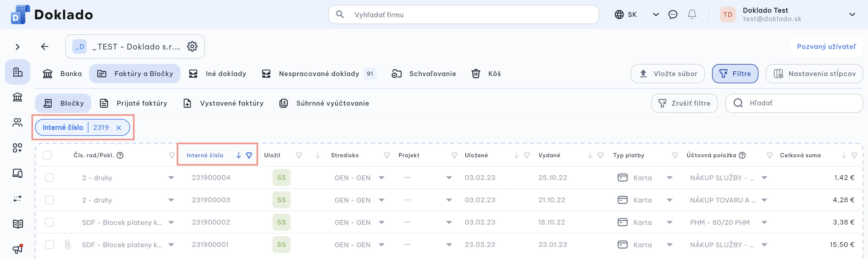The image size is (868, 259).
Task: Click the Doklado logo
Action: 52,14
